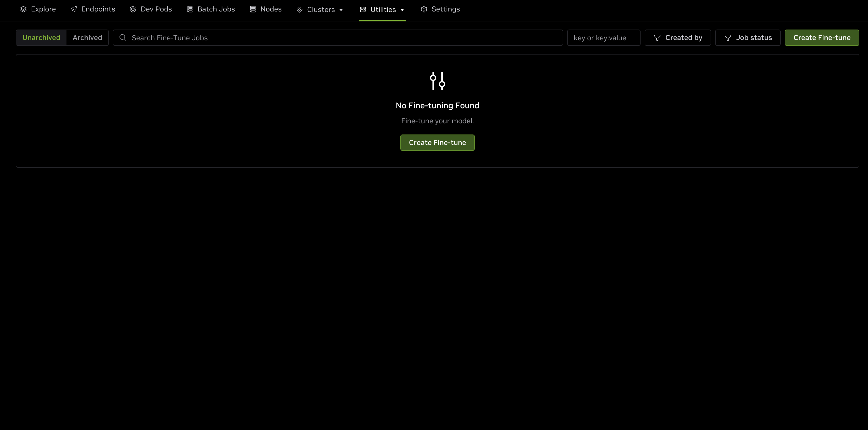Viewport: 868px width, 430px height.
Task: Select the Nodes list icon
Action: pyautogui.click(x=253, y=9)
